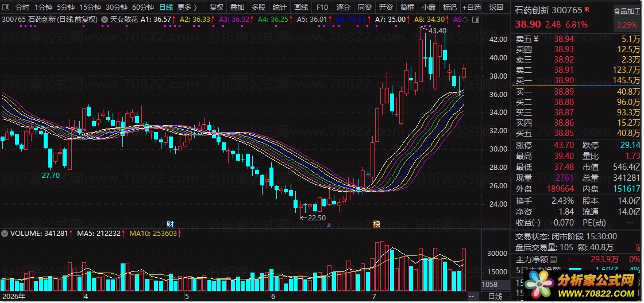
Task: Open the 天女散花 indicator dropdown arrow
Action: [105, 20]
